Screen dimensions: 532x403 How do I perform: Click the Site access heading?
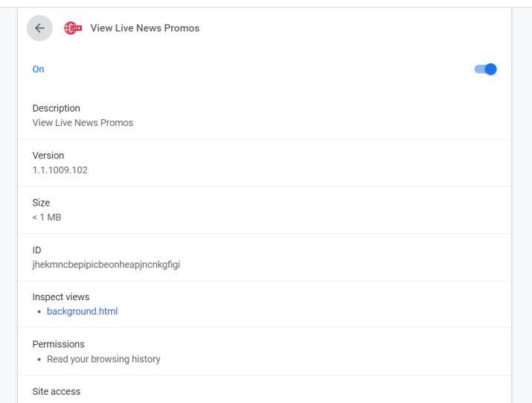tap(56, 391)
